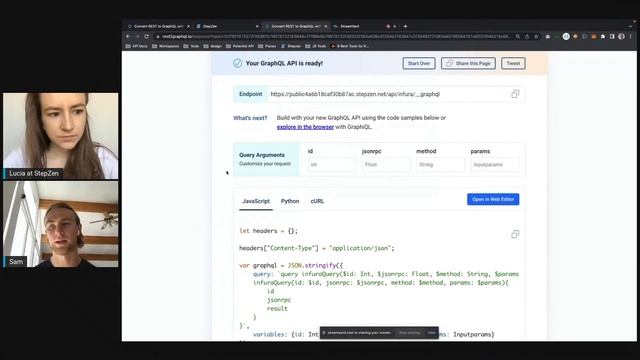The image size is (640, 360).
Task: Click the Start Over button
Action: coord(419,63)
